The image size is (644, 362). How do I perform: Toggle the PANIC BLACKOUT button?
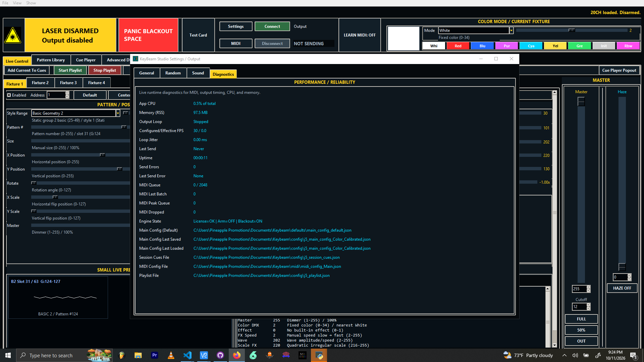[x=148, y=35]
